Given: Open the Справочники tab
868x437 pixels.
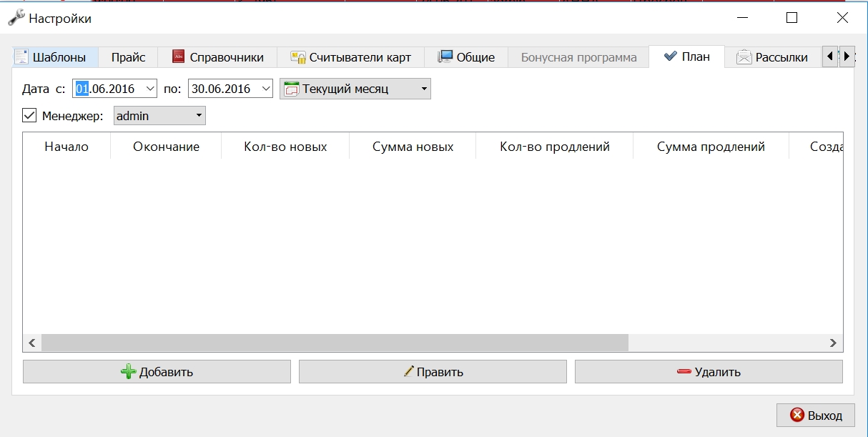Looking at the screenshot, I should (217, 57).
